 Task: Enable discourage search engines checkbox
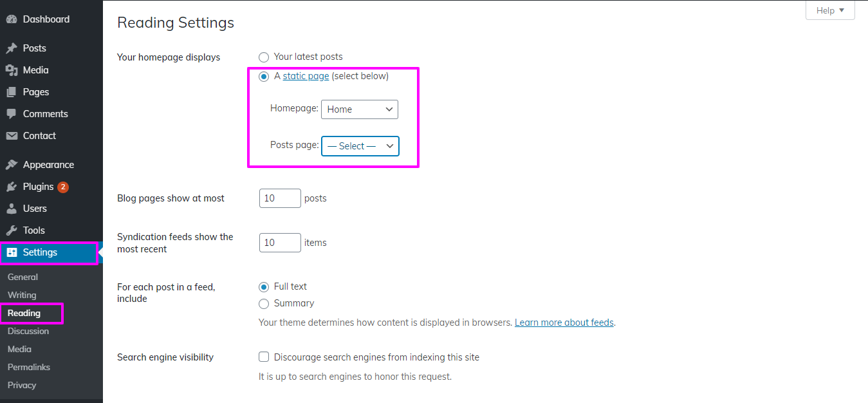[264, 357]
